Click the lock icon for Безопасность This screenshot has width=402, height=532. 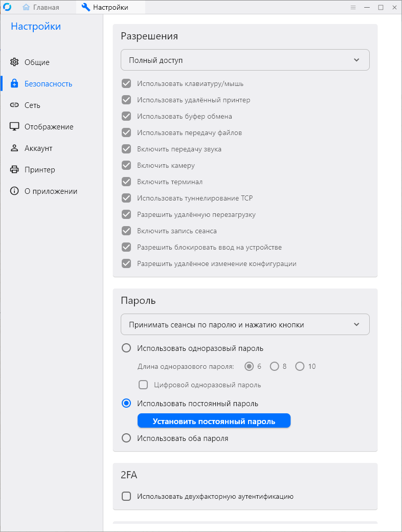click(14, 84)
